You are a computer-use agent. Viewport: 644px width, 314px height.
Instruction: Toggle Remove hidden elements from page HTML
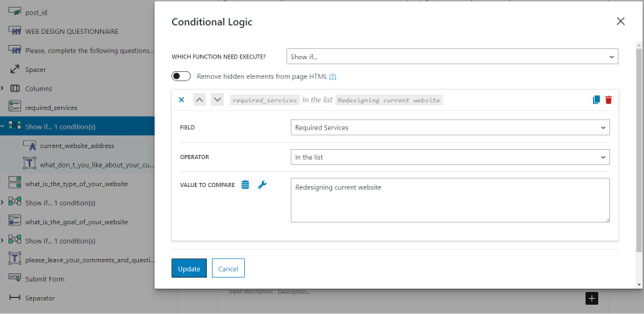(x=181, y=76)
